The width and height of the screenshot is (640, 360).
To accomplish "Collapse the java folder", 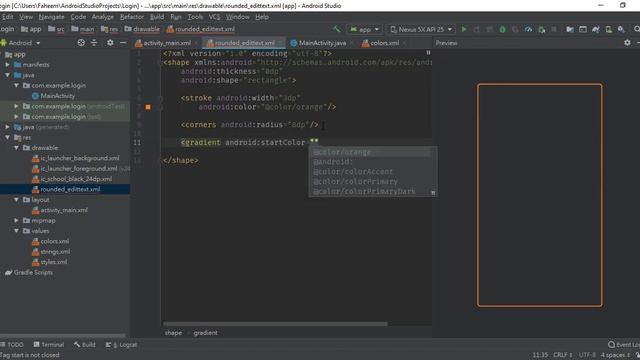I will 8,75.
